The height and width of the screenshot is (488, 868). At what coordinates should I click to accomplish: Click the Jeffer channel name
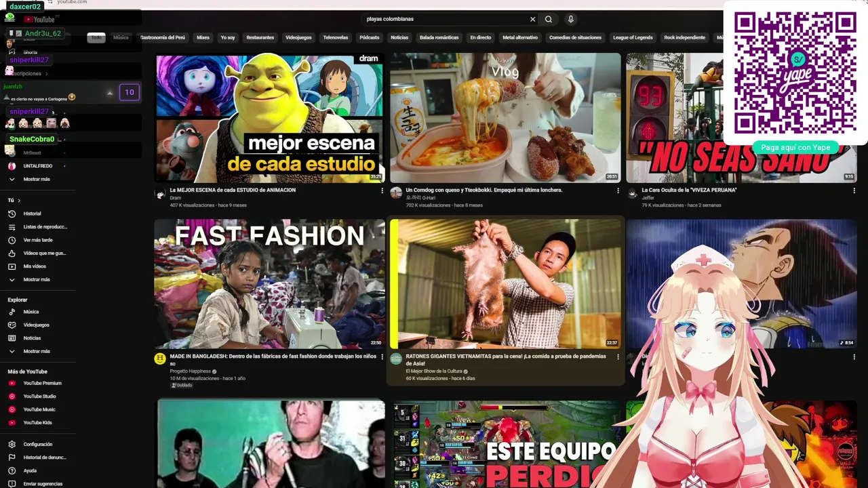[648, 198]
